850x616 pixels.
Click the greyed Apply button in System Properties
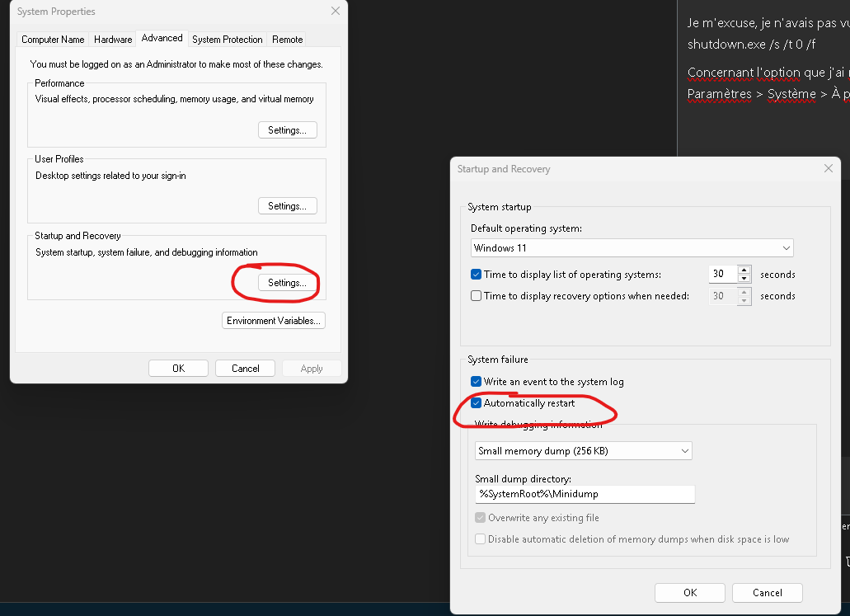(x=312, y=368)
